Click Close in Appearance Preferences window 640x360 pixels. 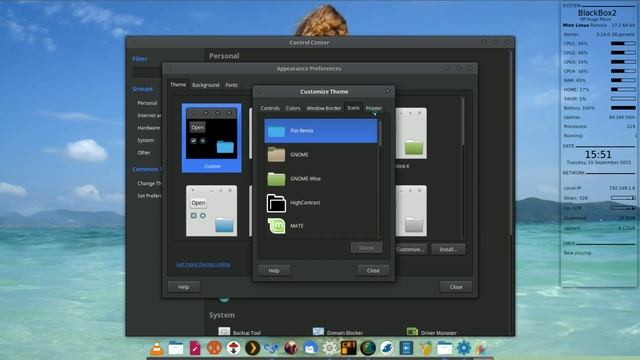(x=456, y=287)
